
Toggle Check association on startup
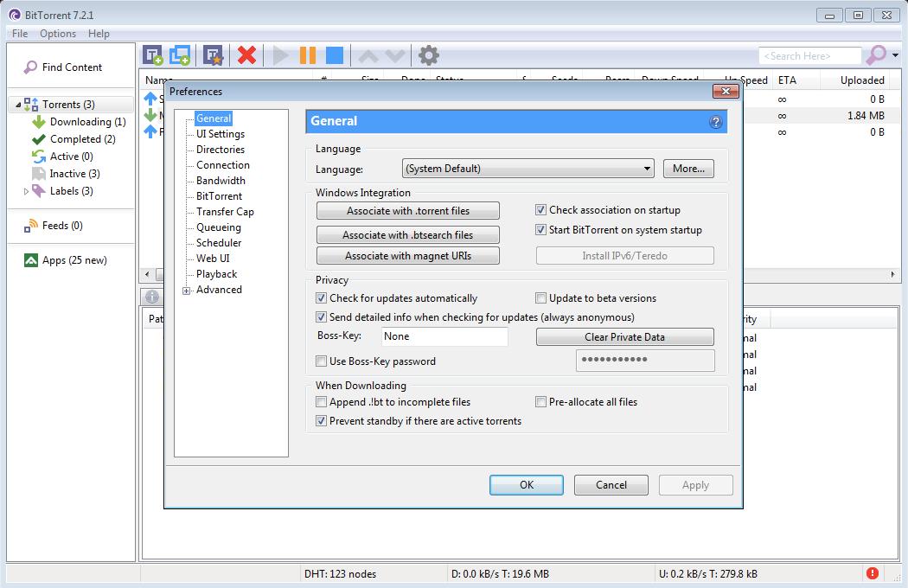[540, 210]
